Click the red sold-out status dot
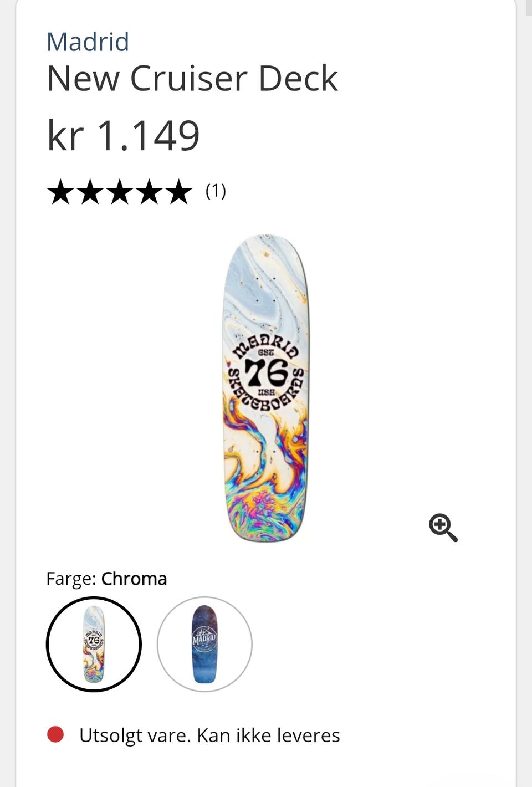Screen dimensions: 532x787 pos(55,734)
